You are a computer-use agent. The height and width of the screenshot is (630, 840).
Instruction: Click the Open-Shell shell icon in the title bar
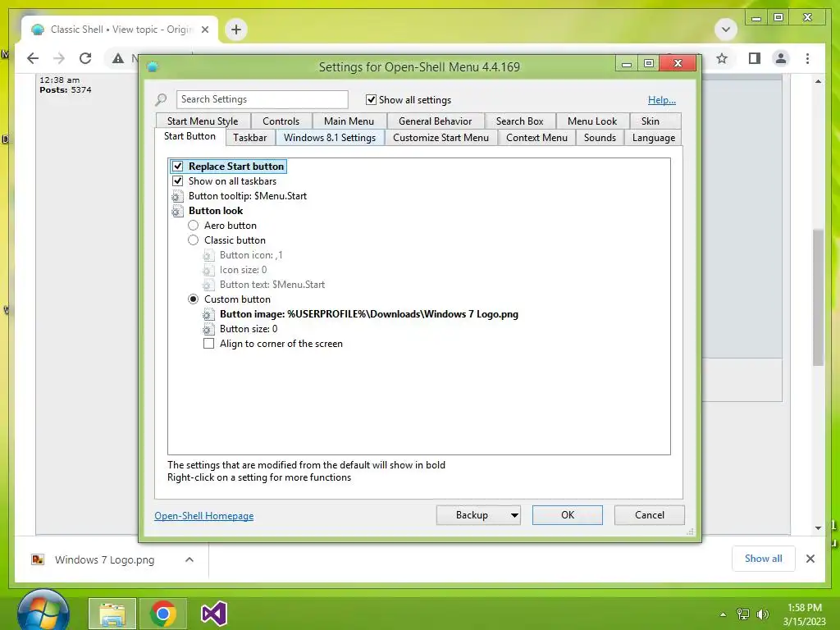tap(153, 67)
